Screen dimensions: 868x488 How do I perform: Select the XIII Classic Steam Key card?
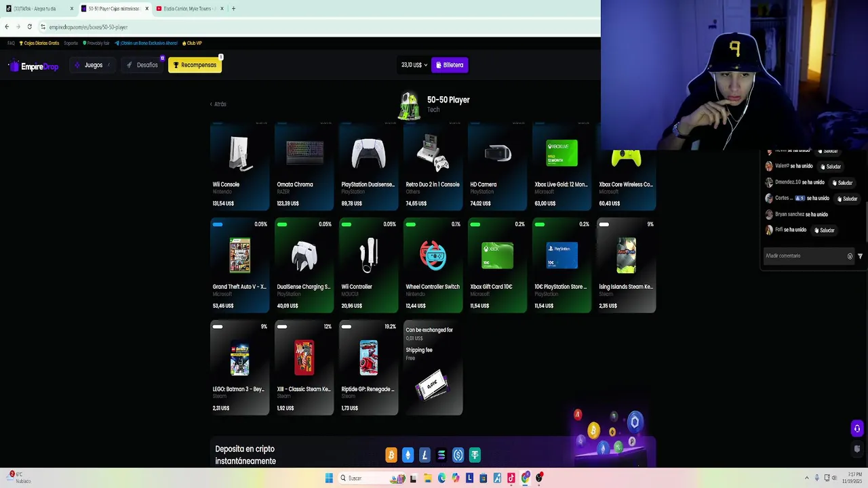click(x=304, y=367)
